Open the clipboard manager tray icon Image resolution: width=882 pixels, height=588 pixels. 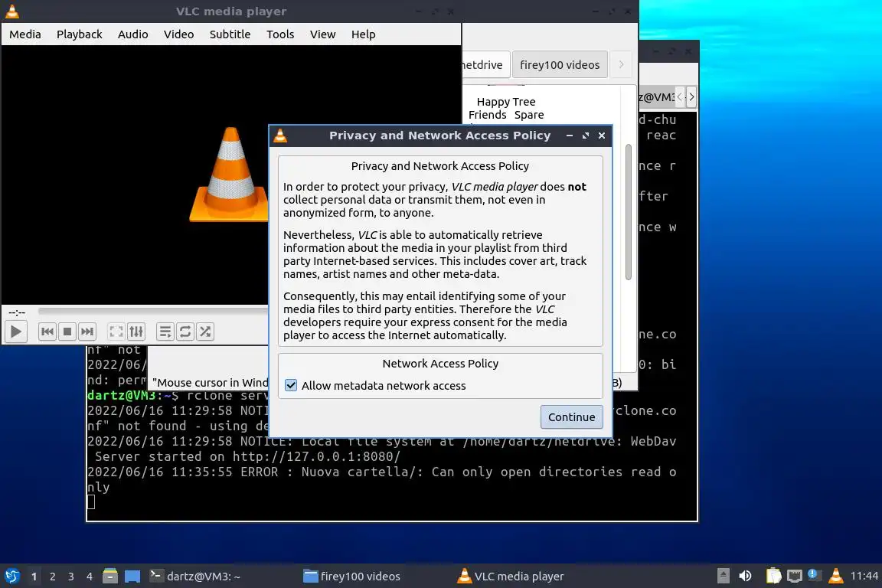(x=774, y=576)
